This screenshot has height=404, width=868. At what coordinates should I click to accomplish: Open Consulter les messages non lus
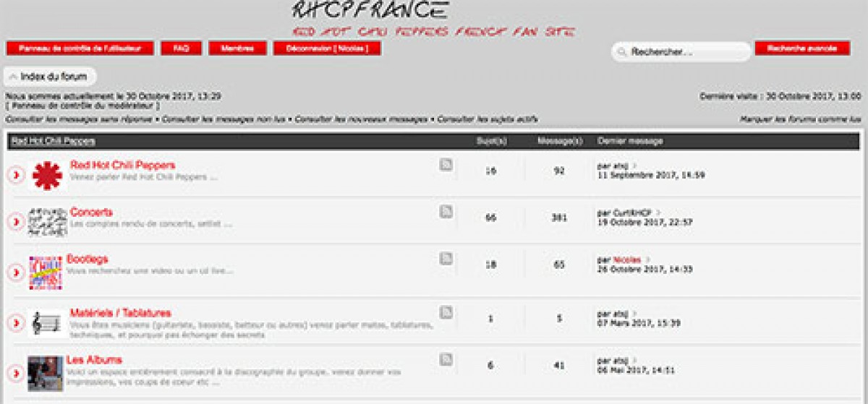pyautogui.click(x=224, y=119)
